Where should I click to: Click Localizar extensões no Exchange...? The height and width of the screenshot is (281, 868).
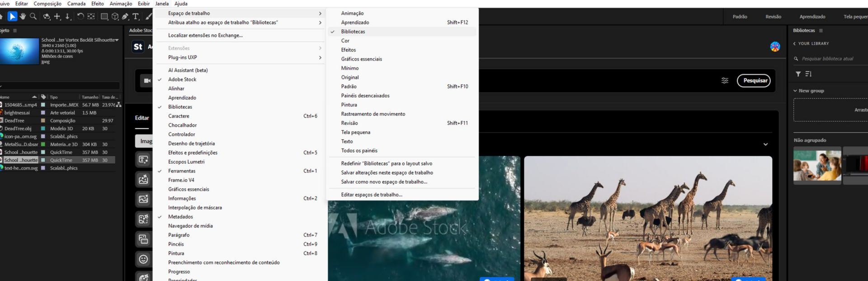[x=240, y=35]
